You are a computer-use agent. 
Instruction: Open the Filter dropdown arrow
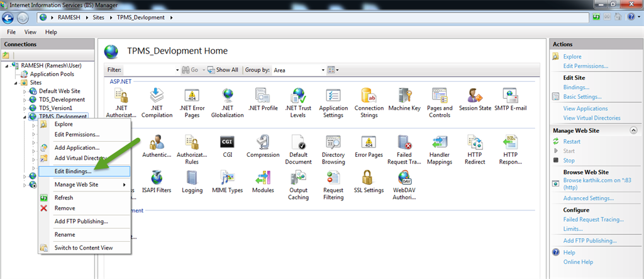click(x=177, y=70)
